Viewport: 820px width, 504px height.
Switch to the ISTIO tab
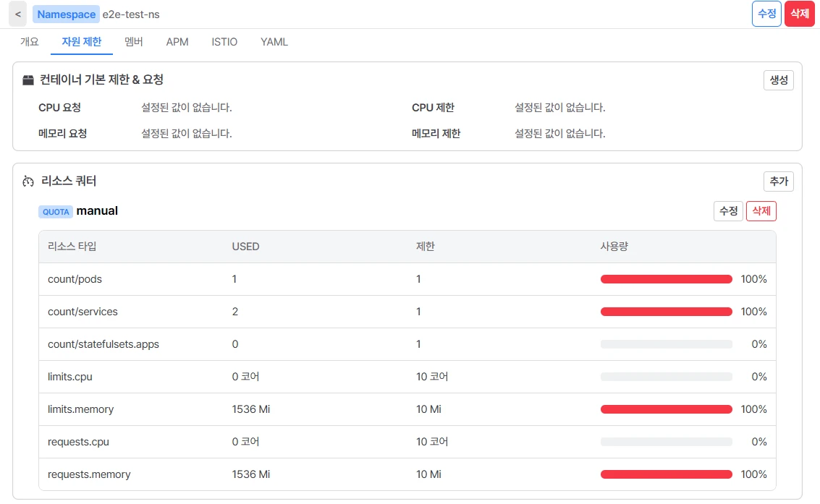coord(224,42)
